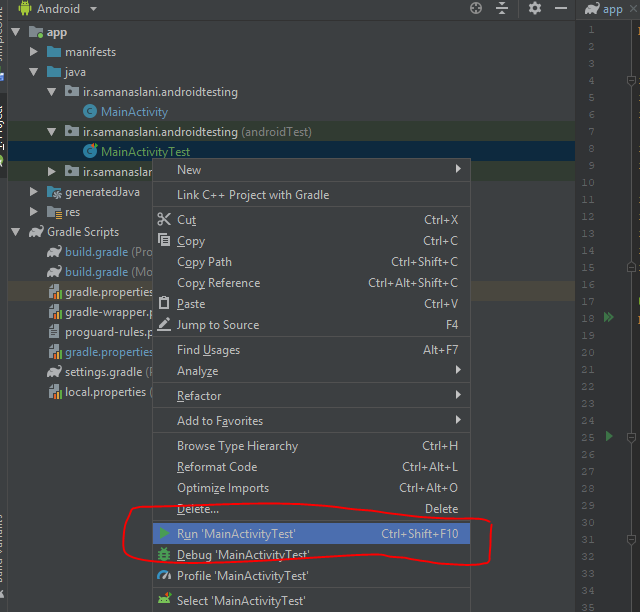Click the java folder icon
This screenshot has height=612, width=640.
[54, 72]
